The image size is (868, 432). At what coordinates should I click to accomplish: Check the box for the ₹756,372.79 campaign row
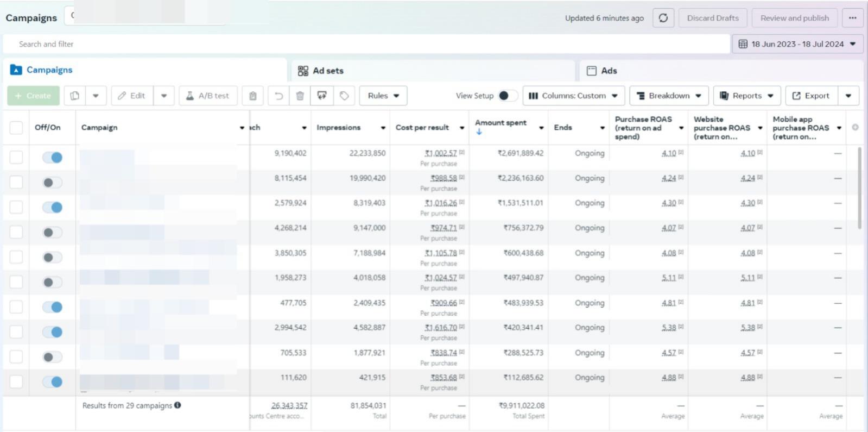coord(16,232)
